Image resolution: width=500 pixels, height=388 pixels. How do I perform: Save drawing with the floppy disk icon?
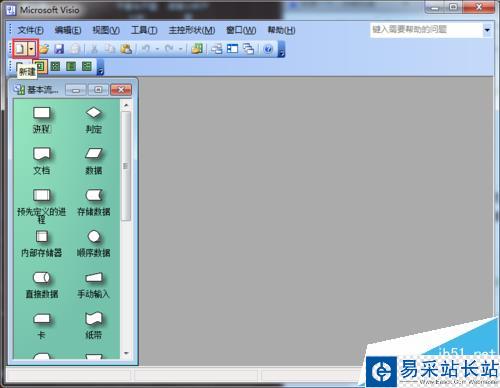tap(59, 49)
